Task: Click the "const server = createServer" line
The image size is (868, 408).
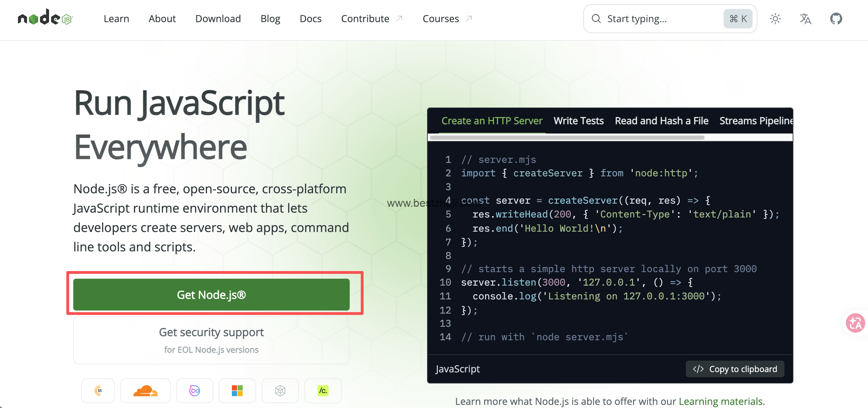Action: pos(586,201)
